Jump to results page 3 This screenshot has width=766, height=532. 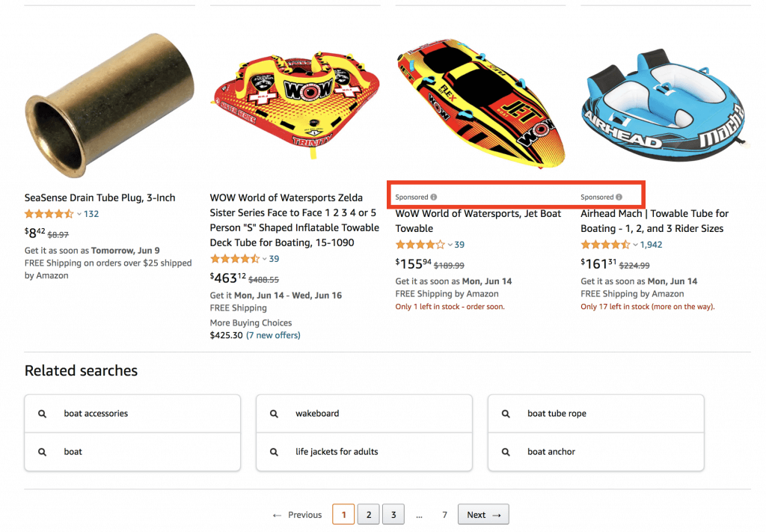[393, 514]
